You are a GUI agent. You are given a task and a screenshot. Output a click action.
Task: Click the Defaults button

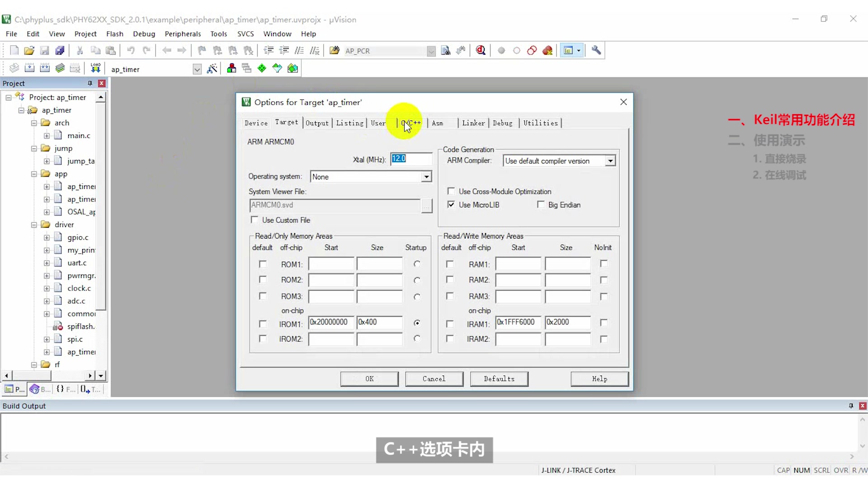[x=499, y=379]
